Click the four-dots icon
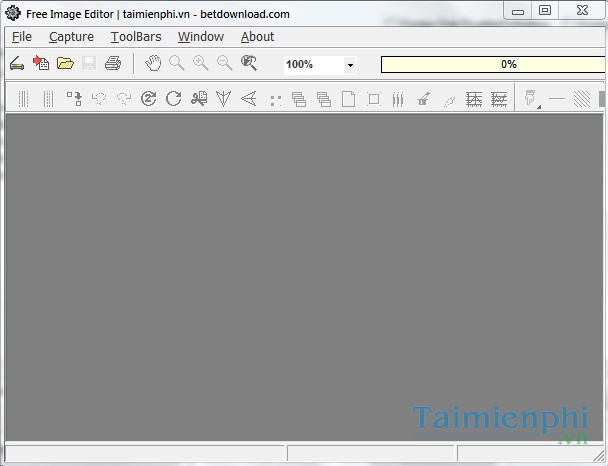The height and width of the screenshot is (466, 608). tap(276, 101)
